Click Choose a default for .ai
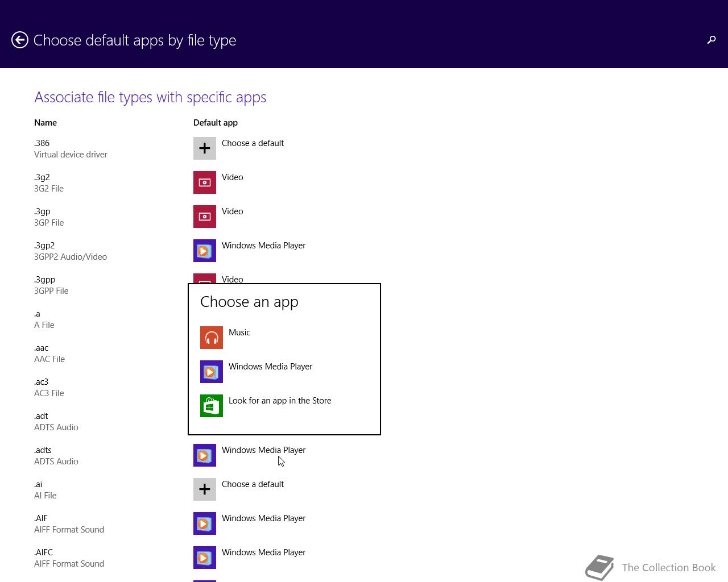This screenshot has height=582, width=728. point(253,484)
